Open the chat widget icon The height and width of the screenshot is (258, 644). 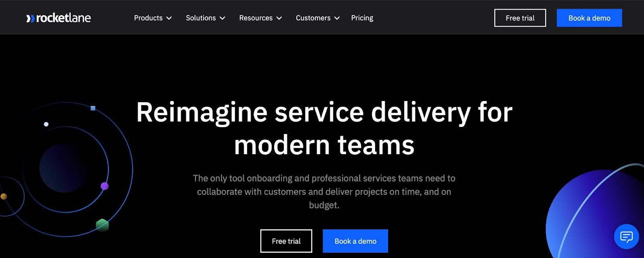(x=626, y=236)
